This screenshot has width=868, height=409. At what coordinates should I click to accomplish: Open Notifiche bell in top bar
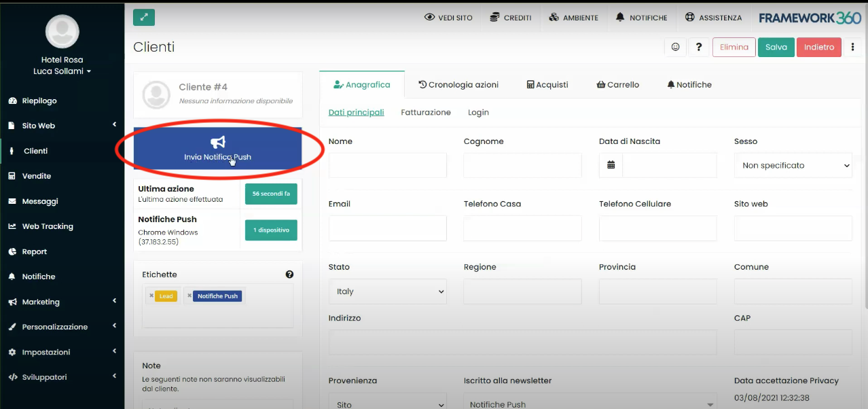641,18
